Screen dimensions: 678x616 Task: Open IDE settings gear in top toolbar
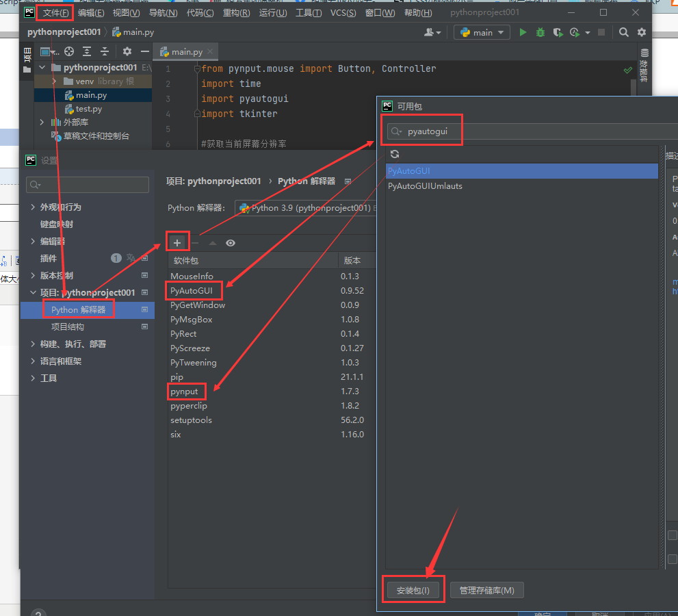tap(642, 32)
